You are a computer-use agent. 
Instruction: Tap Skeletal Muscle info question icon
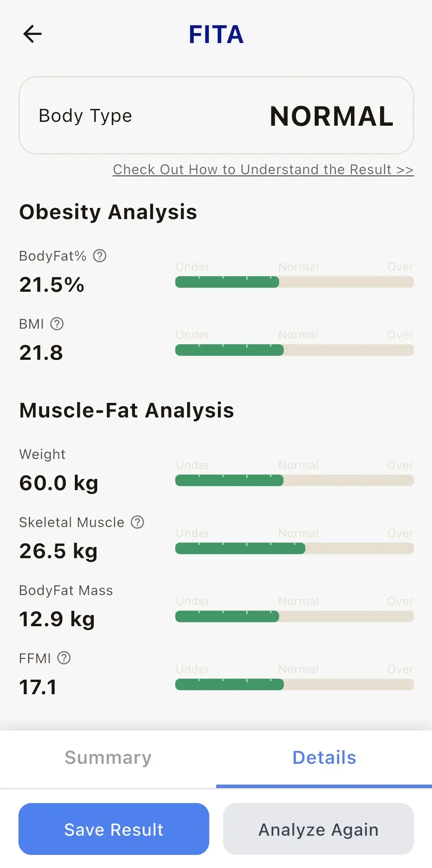click(x=138, y=522)
